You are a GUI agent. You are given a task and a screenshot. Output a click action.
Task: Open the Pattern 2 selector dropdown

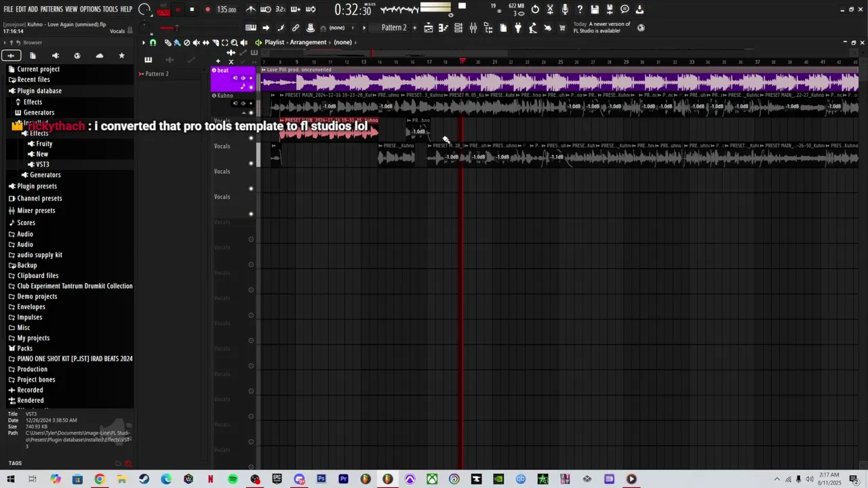(394, 28)
